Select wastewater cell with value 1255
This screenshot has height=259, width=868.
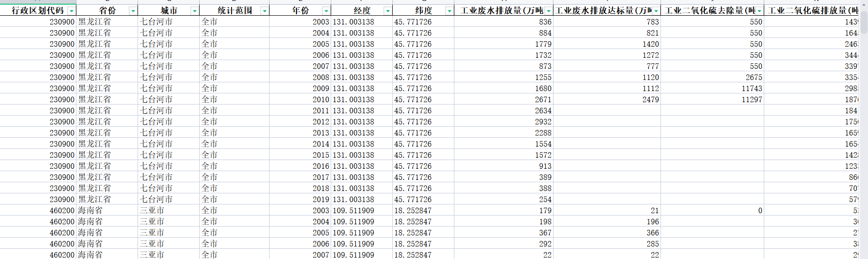[503, 77]
